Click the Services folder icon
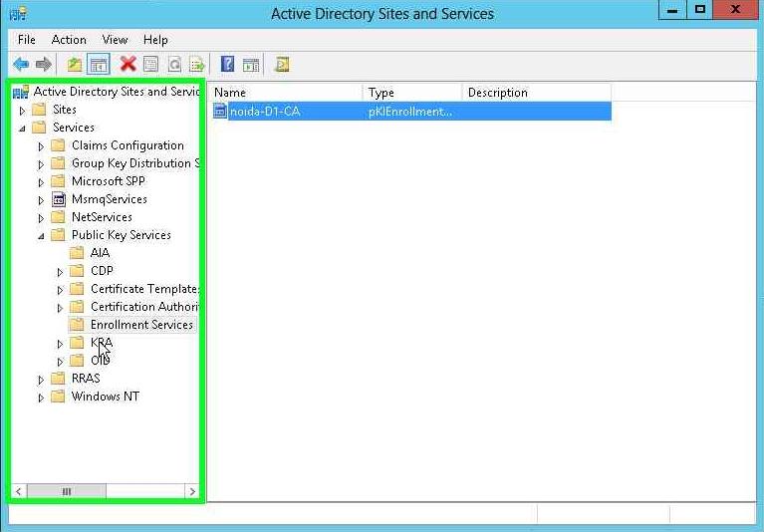The height and width of the screenshot is (532, 764). [39, 128]
